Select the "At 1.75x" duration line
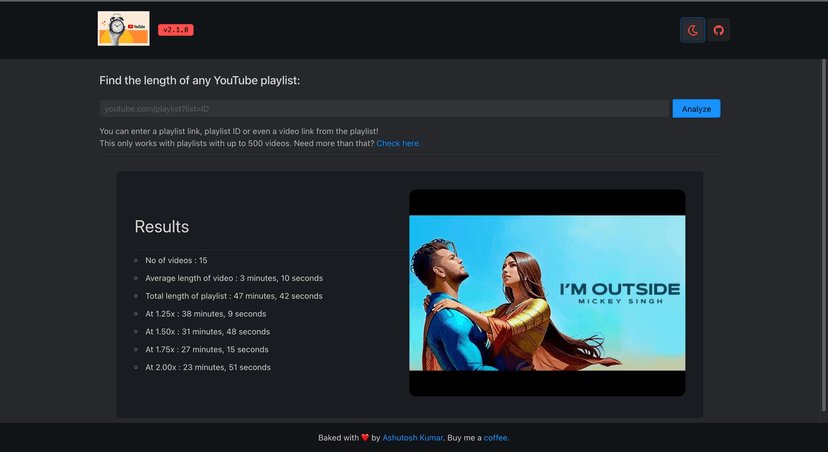The width and height of the screenshot is (828, 452). point(207,350)
